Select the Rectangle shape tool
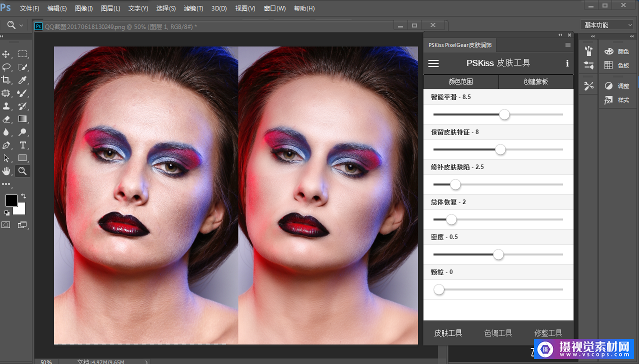The width and height of the screenshot is (639, 364). pos(22,158)
